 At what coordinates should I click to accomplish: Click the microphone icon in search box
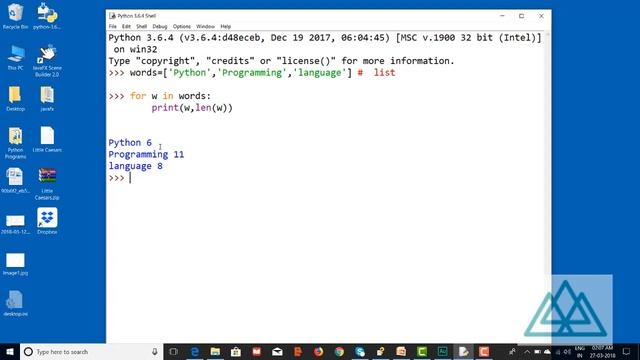point(155,352)
